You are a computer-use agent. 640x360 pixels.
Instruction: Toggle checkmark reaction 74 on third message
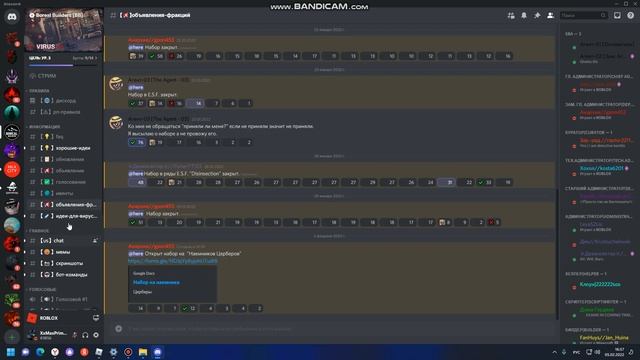coord(136,142)
